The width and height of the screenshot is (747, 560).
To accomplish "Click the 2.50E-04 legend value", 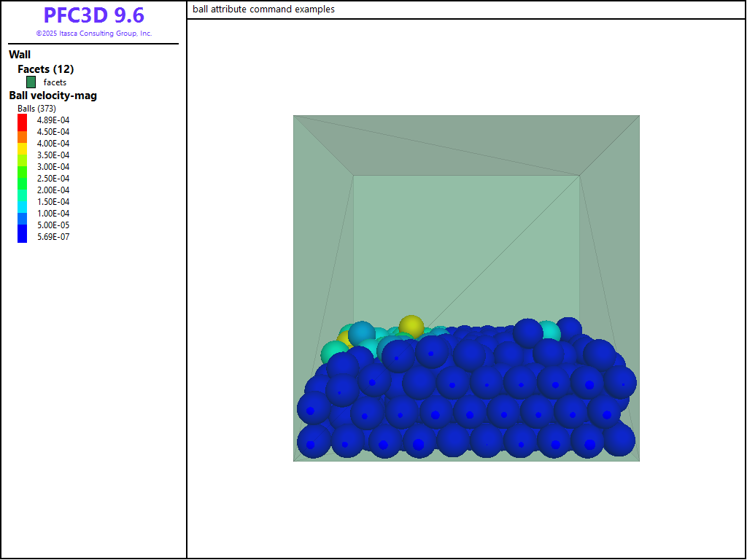I will click(53, 179).
